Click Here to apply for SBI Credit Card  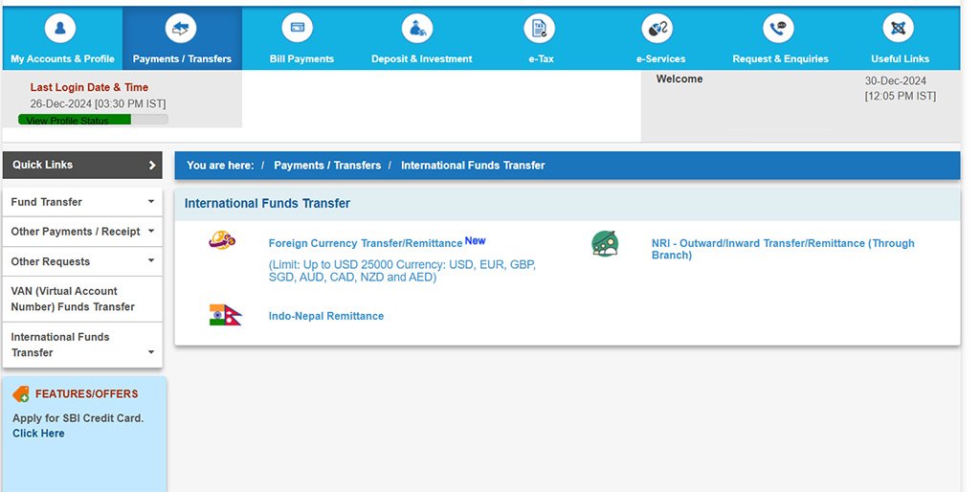tap(38, 434)
